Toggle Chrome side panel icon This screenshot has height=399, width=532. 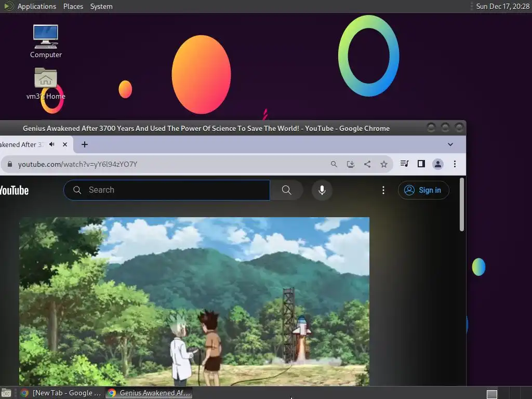click(421, 164)
